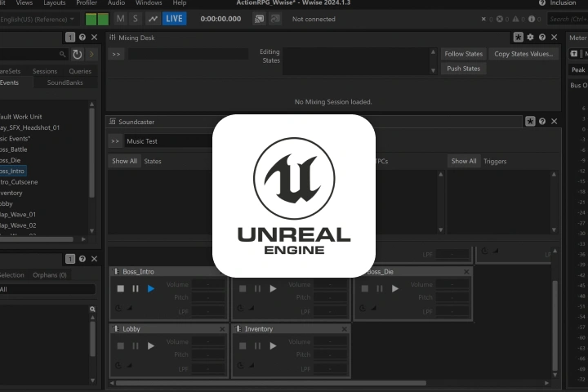This screenshot has height=392, width=588.
Task: Click the Lobby reset timer icon
Action: [118, 365]
